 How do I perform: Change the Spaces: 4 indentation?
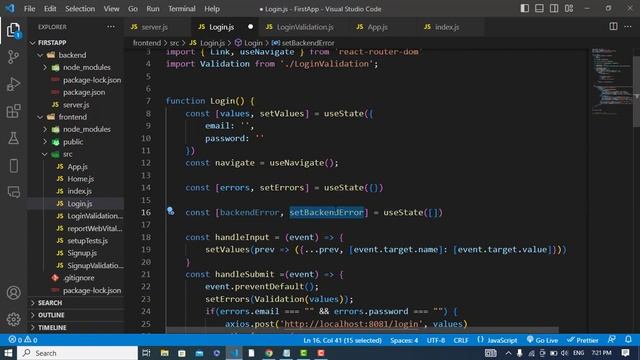(404, 340)
